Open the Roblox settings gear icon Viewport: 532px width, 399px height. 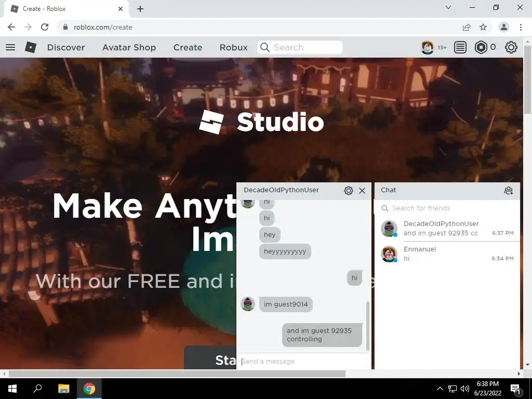(x=511, y=47)
